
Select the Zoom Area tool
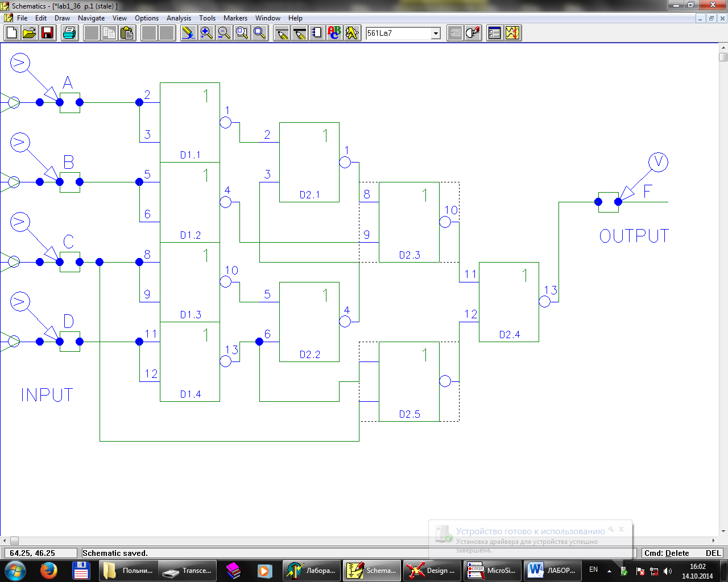(x=242, y=33)
